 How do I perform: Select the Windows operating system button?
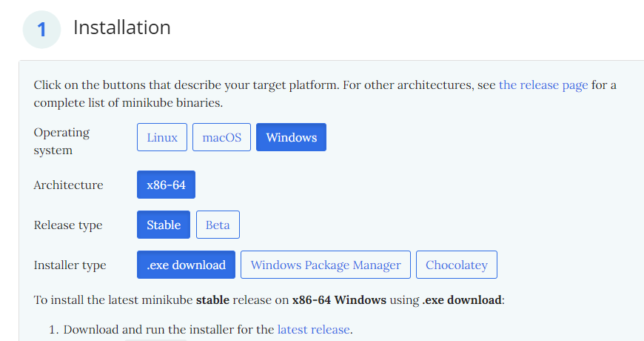[x=291, y=137]
